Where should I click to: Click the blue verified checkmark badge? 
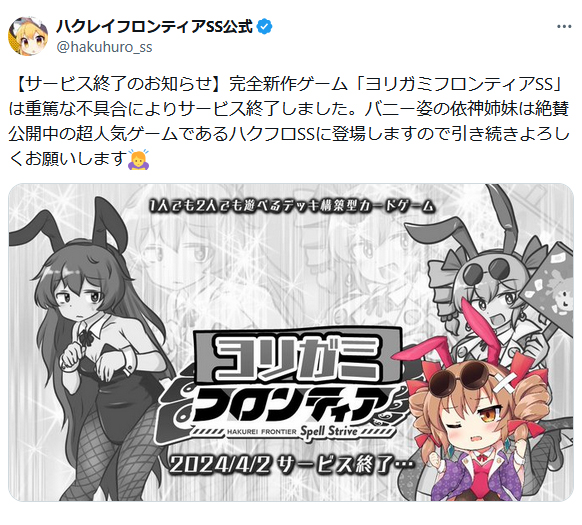(x=264, y=27)
